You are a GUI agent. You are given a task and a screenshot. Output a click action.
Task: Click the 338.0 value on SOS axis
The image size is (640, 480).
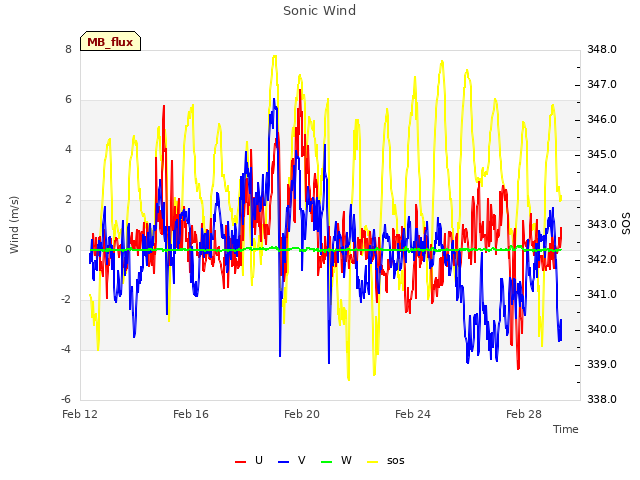pyautogui.click(x=602, y=399)
